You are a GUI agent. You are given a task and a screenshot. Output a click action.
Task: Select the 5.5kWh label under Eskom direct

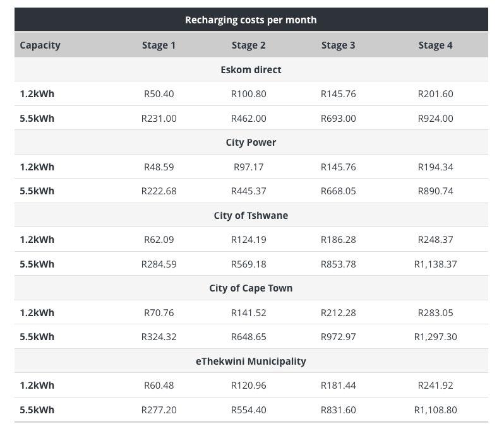click(37, 119)
